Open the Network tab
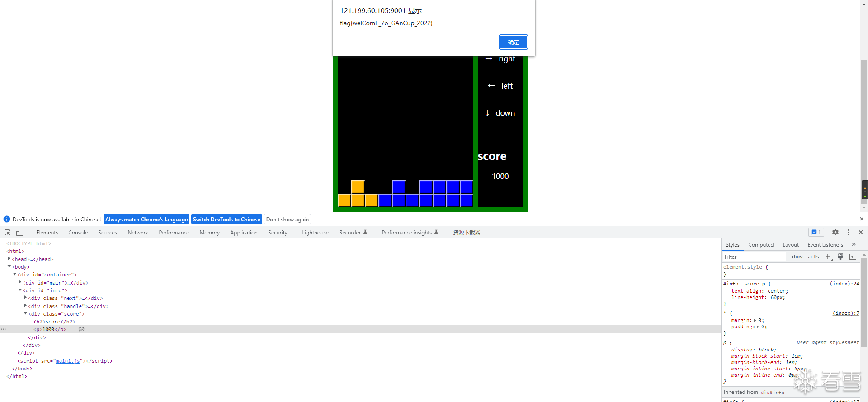 (138, 232)
